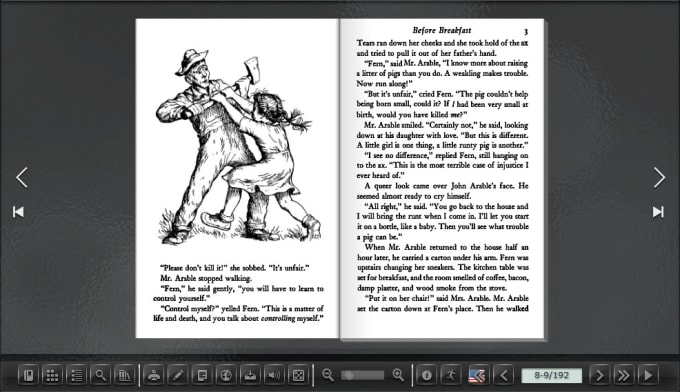Jump to first page using left side skip icon
The height and width of the screenshot is (392, 680).
point(18,212)
